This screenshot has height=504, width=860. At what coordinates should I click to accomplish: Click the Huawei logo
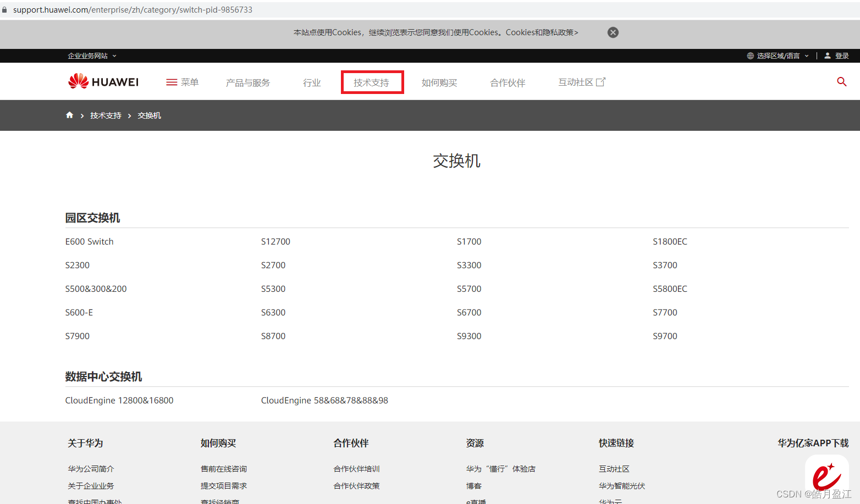(x=103, y=81)
